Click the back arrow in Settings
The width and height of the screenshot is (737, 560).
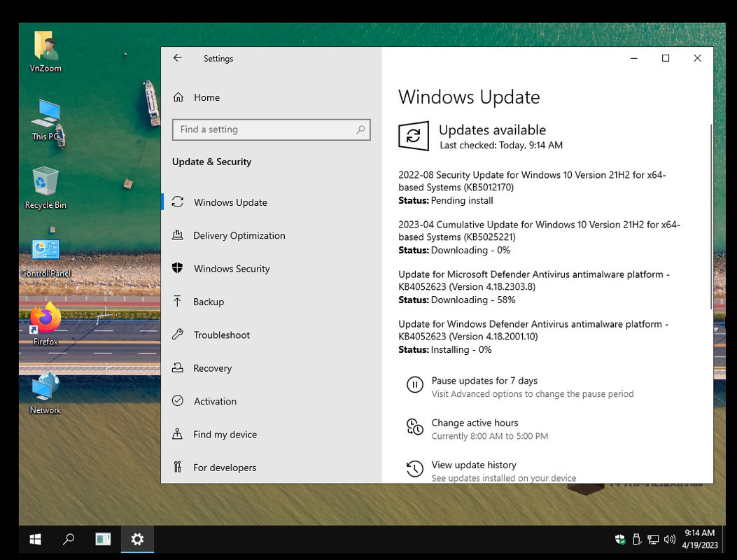tap(177, 58)
